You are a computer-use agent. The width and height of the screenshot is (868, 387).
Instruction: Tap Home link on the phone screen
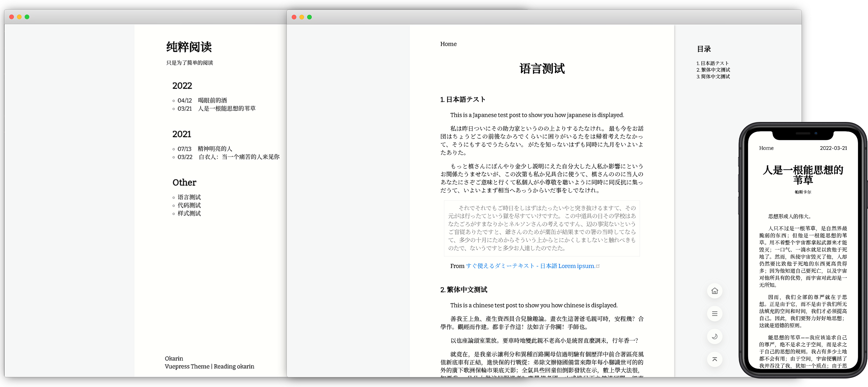(x=766, y=148)
